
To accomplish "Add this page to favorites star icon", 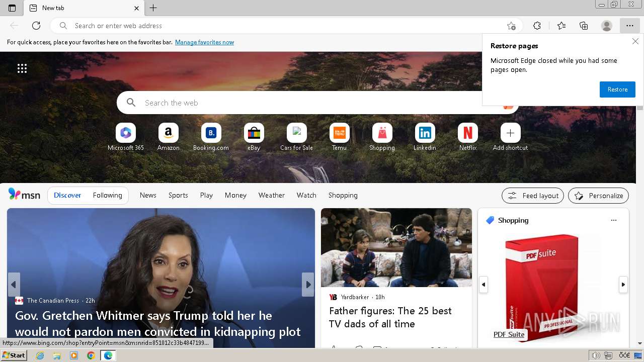I will click(511, 26).
